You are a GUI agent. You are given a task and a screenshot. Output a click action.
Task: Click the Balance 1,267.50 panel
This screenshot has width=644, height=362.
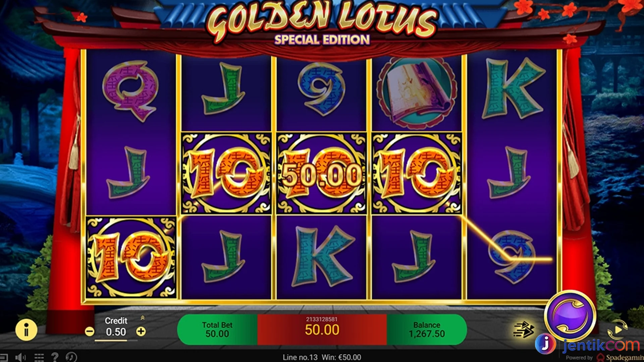(427, 329)
